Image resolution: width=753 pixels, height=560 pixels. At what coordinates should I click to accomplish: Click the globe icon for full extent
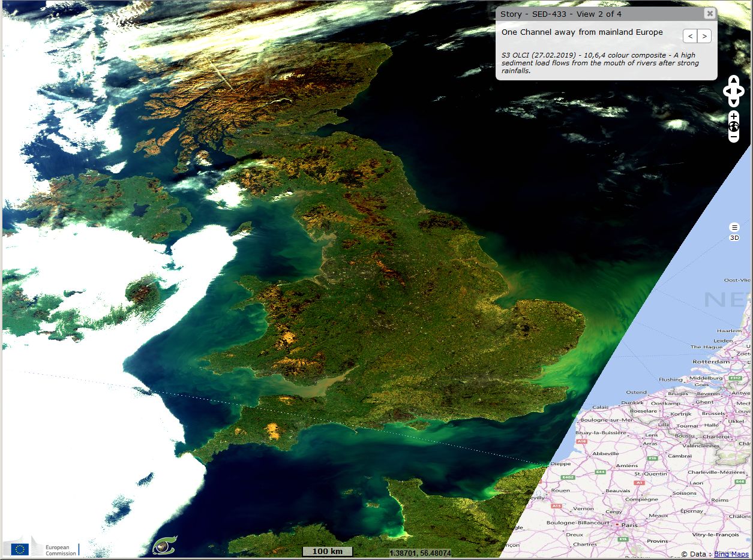coord(734,127)
